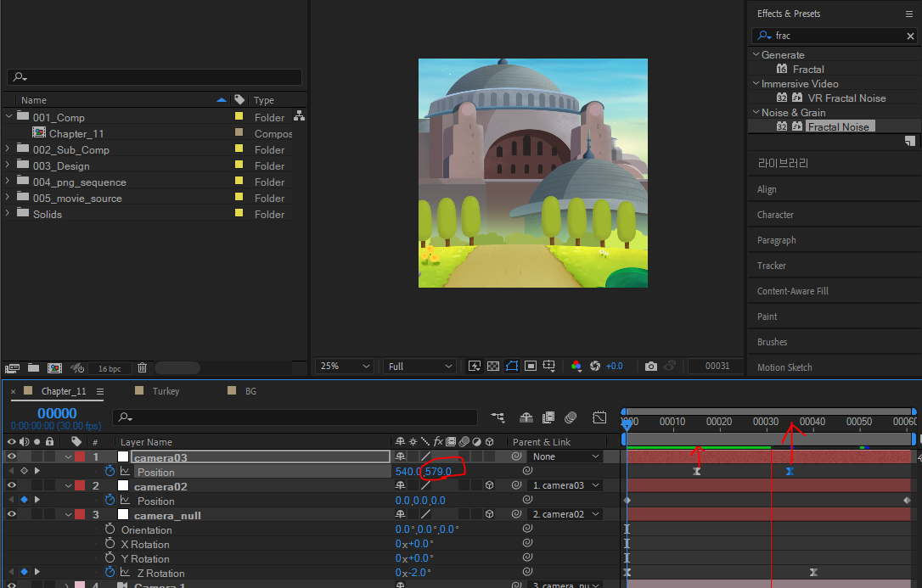Collapse the Noise & Grain category
The image size is (922, 588).
click(x=756, y=112)
